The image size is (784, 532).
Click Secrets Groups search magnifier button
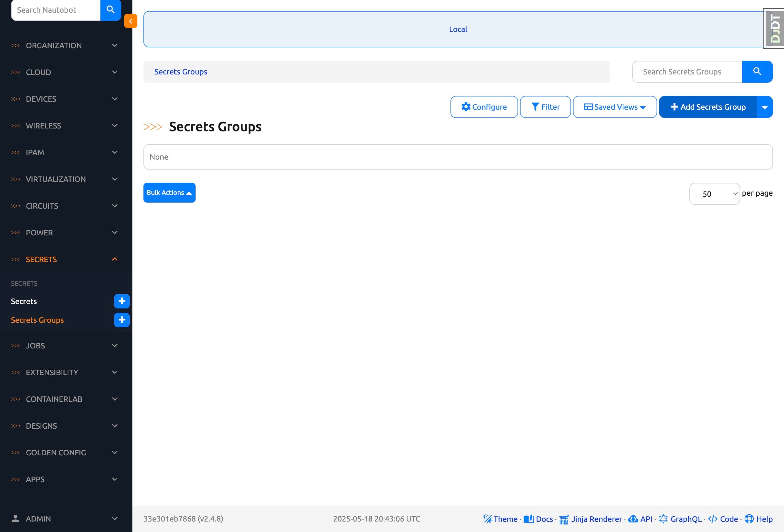[757, 71]
